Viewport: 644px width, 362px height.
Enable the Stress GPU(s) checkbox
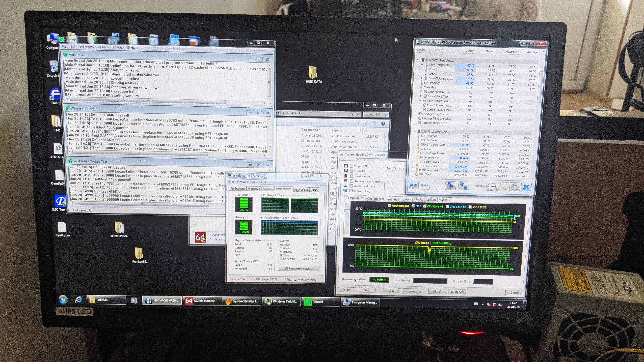[x=351, y=191]
